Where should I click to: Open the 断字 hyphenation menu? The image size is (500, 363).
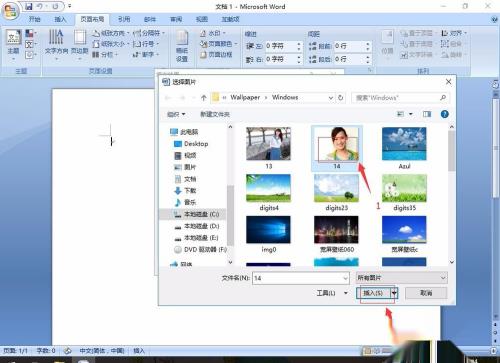point(146,54)
